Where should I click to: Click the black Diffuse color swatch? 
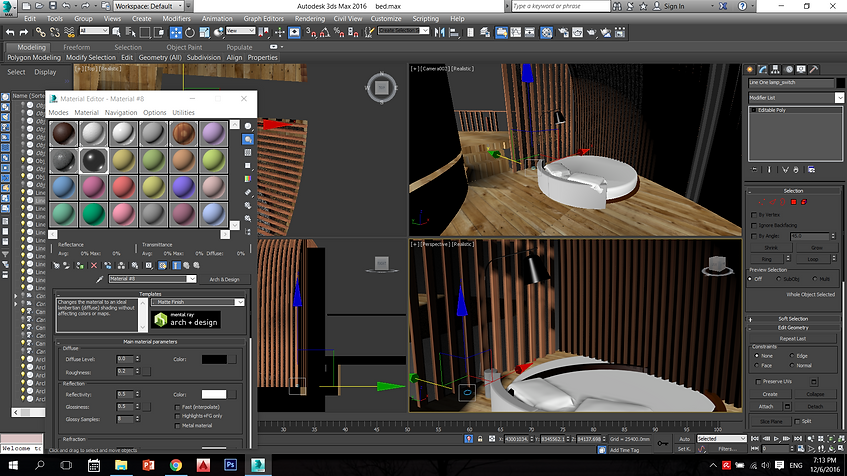(214, 359)
